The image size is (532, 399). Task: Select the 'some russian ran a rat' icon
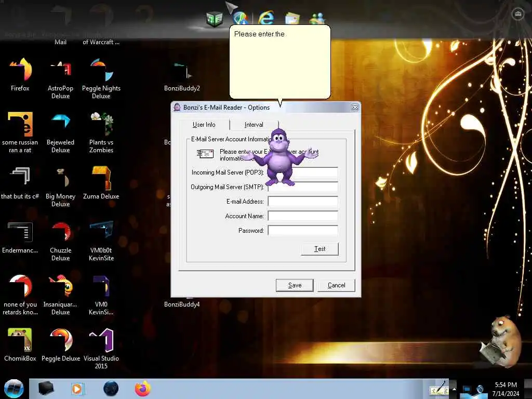click(x=20, y=132)
